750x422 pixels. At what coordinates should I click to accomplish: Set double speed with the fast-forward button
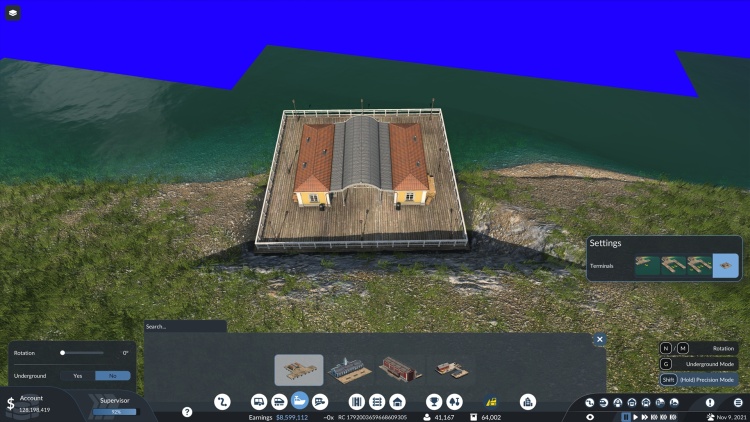(x=645, y=417)
